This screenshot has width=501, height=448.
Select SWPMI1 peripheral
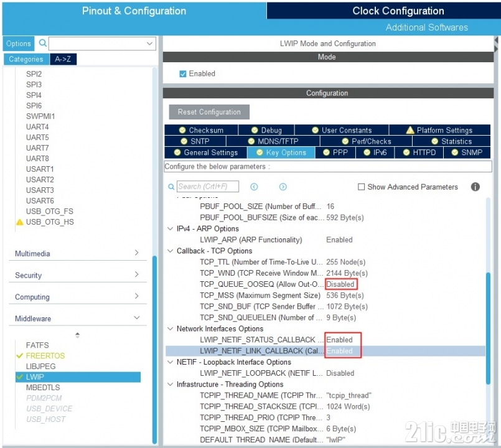point(40,116)
